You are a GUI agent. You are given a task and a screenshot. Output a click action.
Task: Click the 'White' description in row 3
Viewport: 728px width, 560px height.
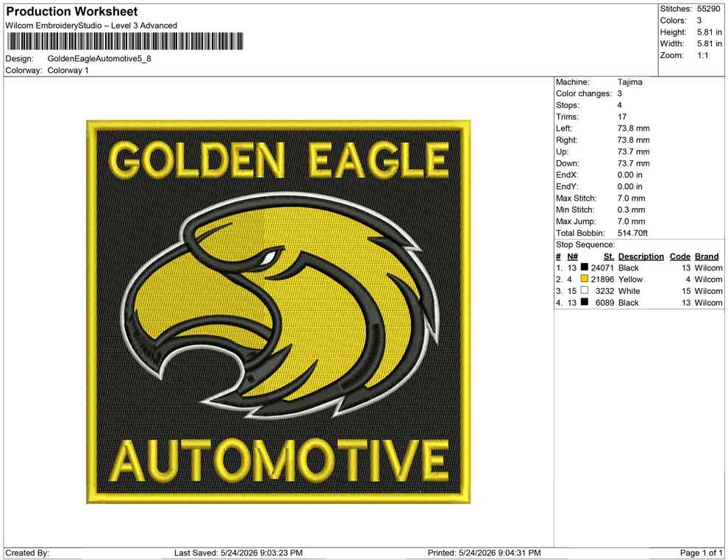[x=629, y=291]
